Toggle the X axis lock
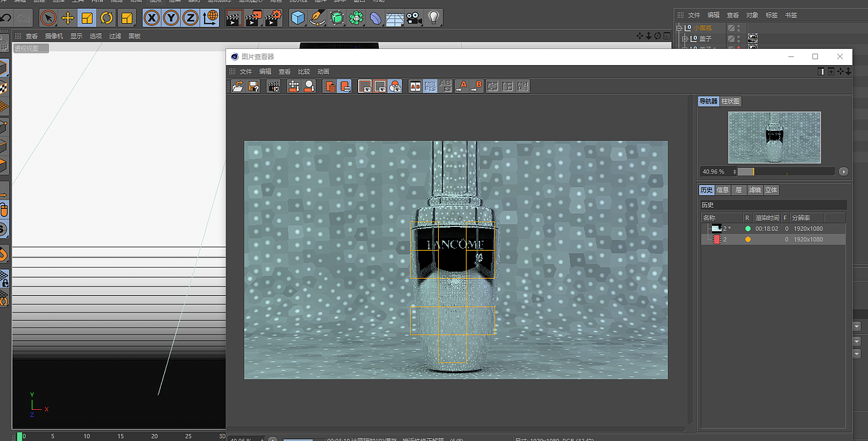Viewport: 868px width, 441px height. 152,18
